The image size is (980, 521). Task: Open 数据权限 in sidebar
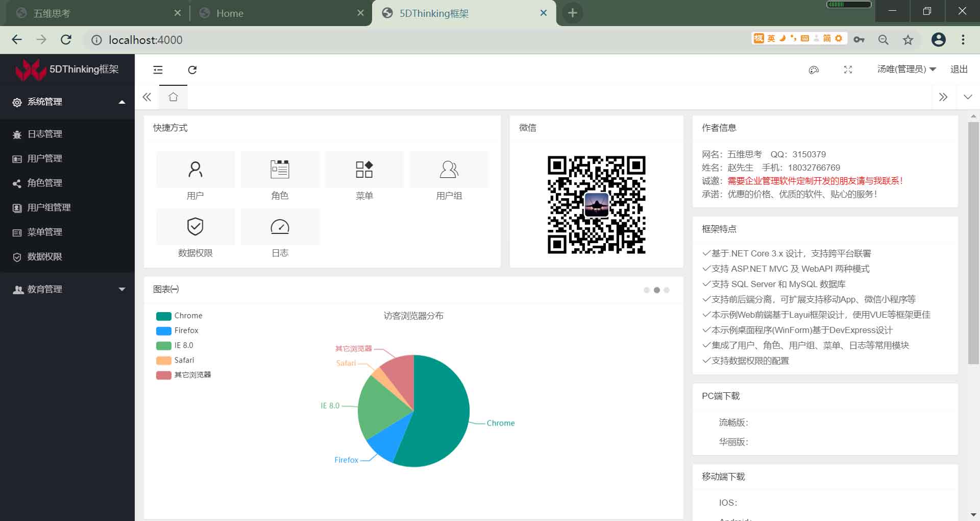pos(67,256)
